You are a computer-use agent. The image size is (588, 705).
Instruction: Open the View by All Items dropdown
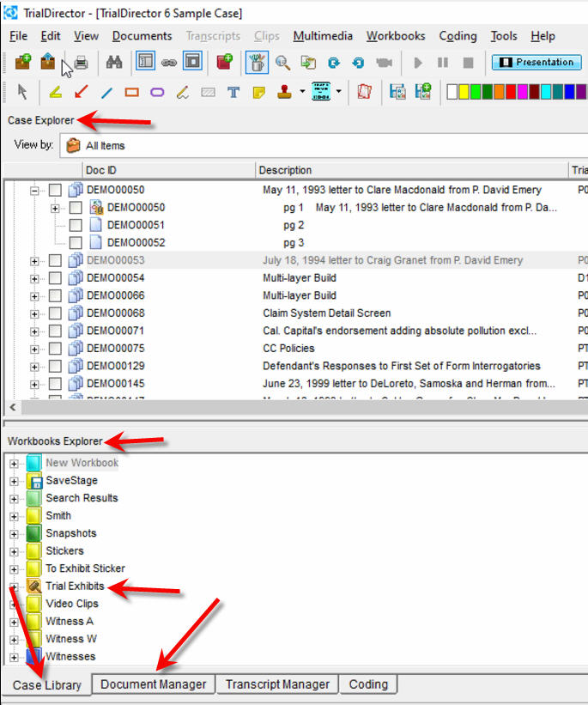(324, 146)
